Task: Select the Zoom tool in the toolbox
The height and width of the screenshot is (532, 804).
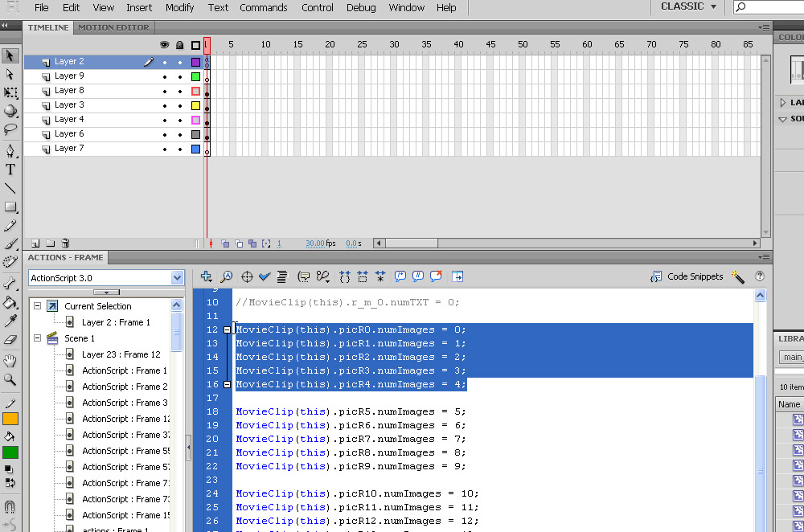Action: click(10, 379)
